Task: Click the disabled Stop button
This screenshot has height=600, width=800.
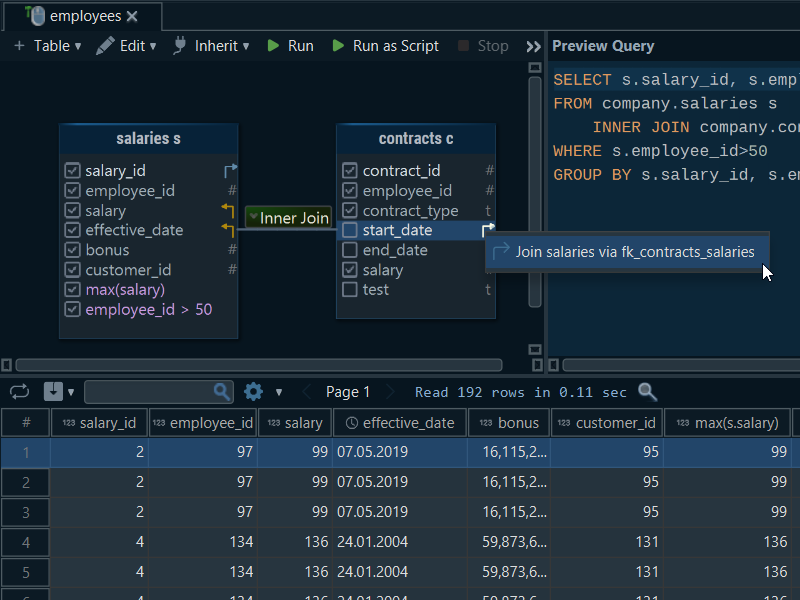Action: click(x=483, y=46)
